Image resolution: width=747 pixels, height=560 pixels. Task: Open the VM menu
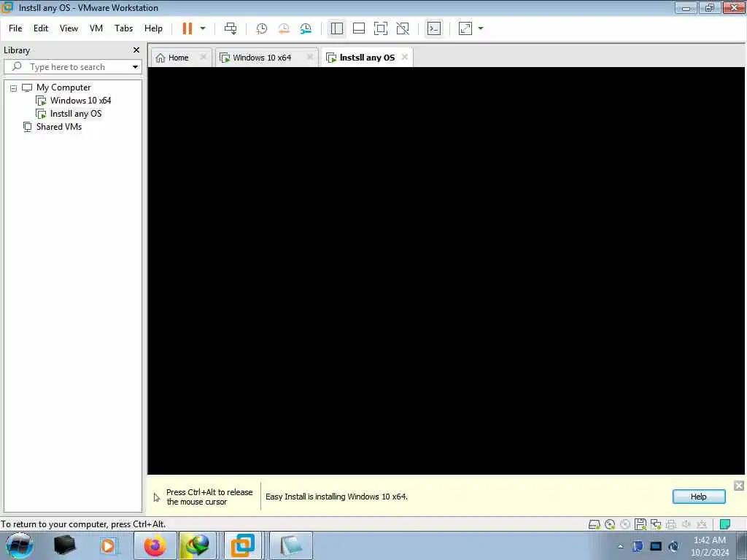tap(96, 28)
